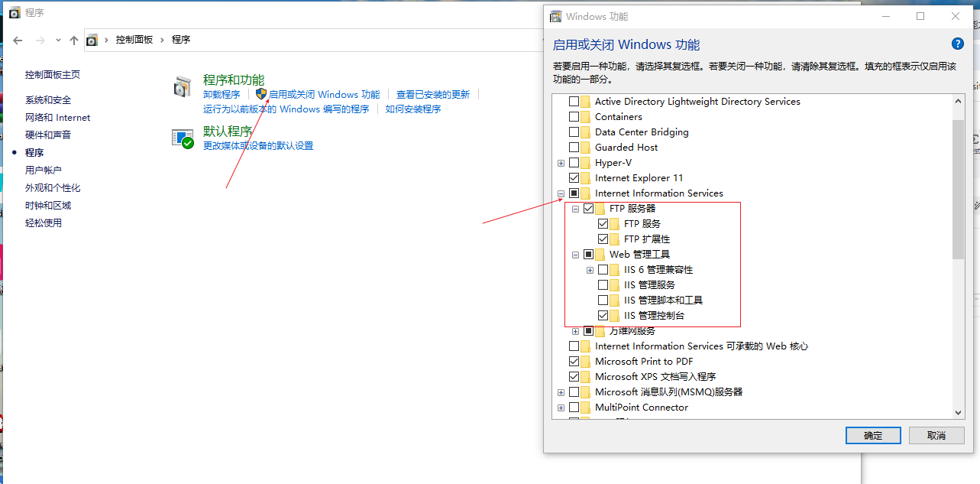Open 网络和 Internet in the sidebar
Screen dimensions: 980x484
pyautogui.click(x=58, y=118)
